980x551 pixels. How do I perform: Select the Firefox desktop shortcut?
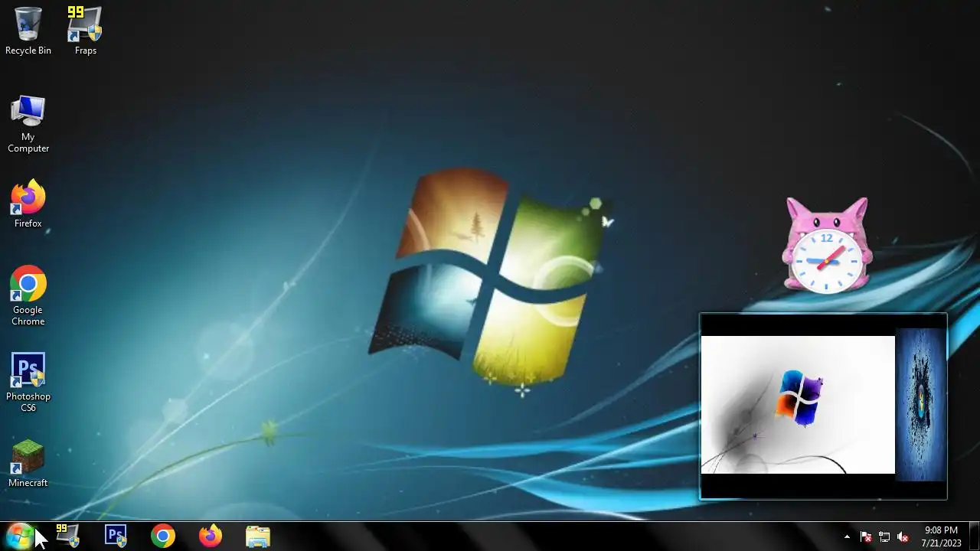click(x=28, y=204)
